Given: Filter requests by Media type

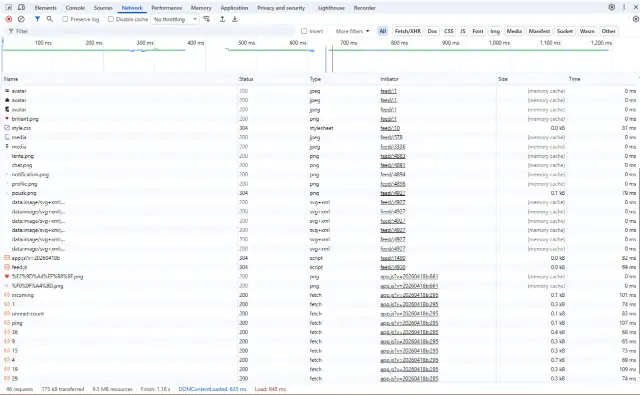Looking at the screenshot, I should (x=514, y=31).
